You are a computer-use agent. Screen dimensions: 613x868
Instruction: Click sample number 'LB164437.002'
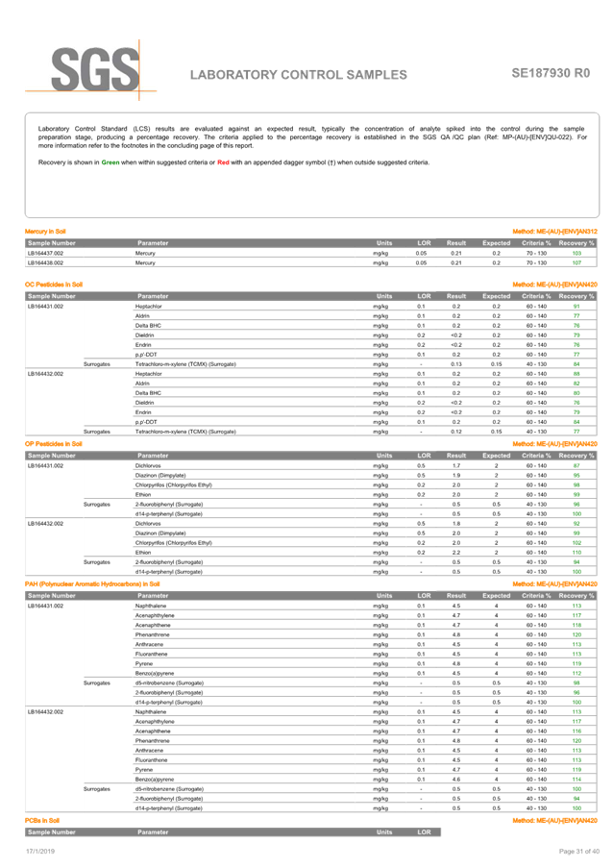[x=45, y=254]
